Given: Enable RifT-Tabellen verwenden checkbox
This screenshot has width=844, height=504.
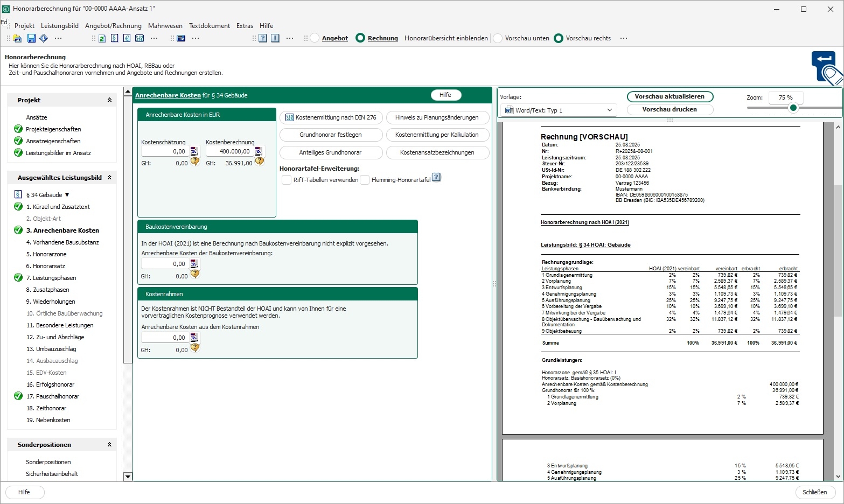Looking at the screenshot, I should coord(287,180).
